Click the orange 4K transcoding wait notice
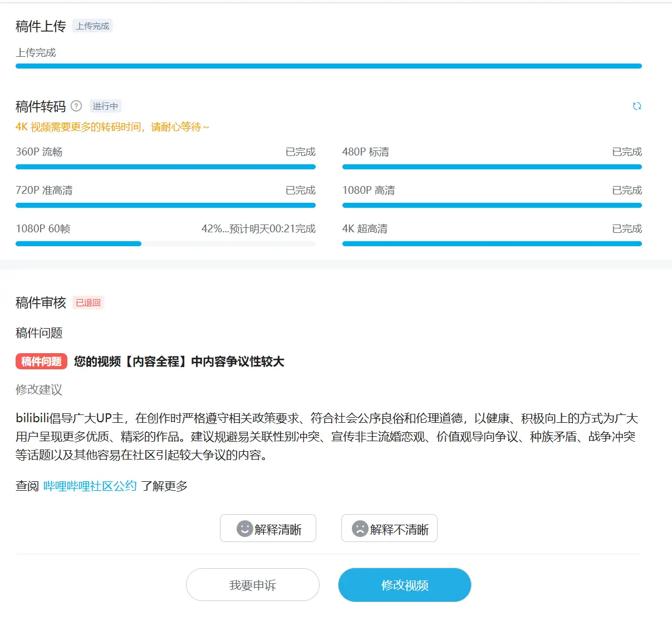This screenshot has width=672, height=620. coord(112,127)
